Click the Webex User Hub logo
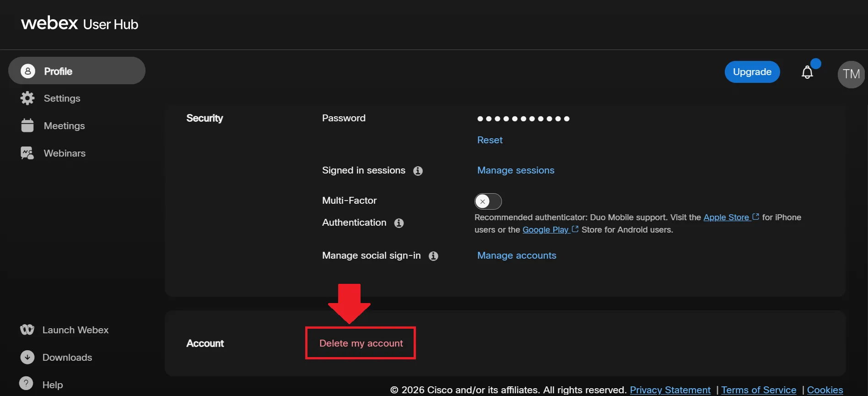The image size is (868, 396). pyautogui.click(x=80, y=23)
